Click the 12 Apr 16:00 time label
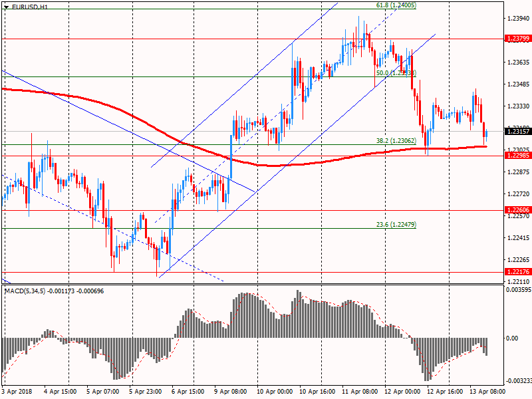This screenshot has width=532, height=399. pyautogui.click(x=445, y=392)
